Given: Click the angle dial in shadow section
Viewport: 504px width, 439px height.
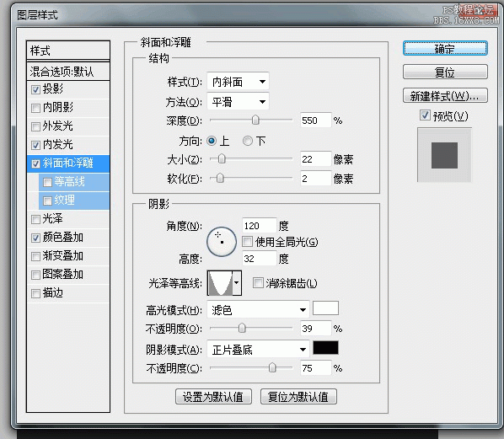Looking at the screenshot, I should (222, 242).
